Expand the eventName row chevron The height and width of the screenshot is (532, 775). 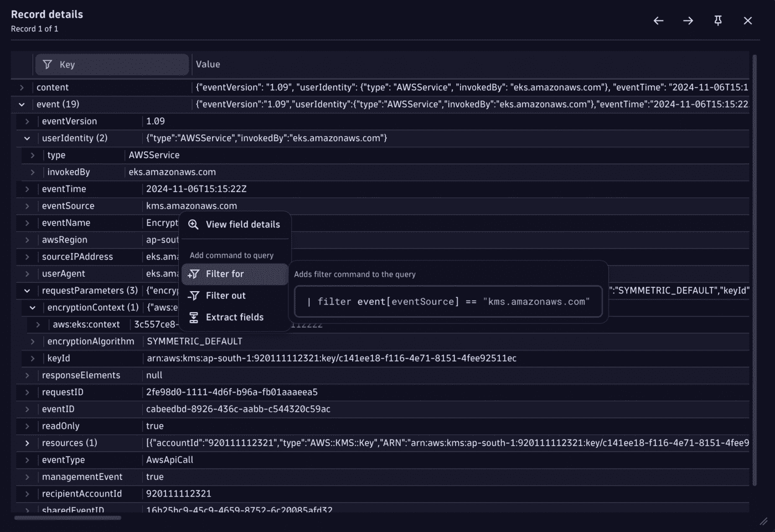click(27, 223)
